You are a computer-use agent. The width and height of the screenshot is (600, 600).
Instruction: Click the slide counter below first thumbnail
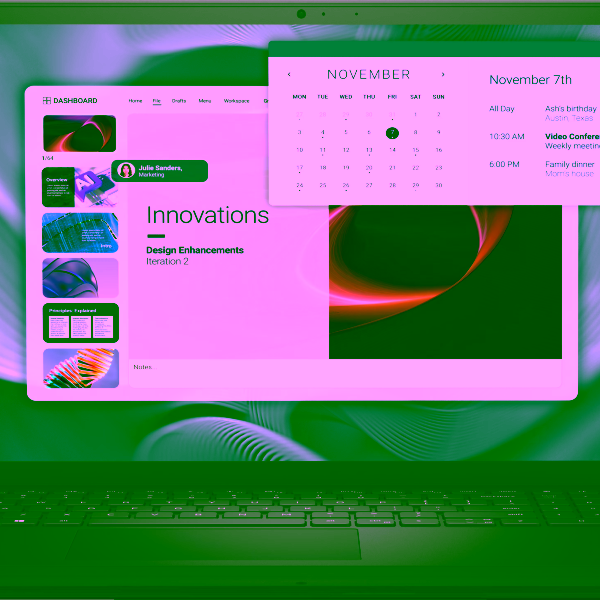click(x=48, y=158)
